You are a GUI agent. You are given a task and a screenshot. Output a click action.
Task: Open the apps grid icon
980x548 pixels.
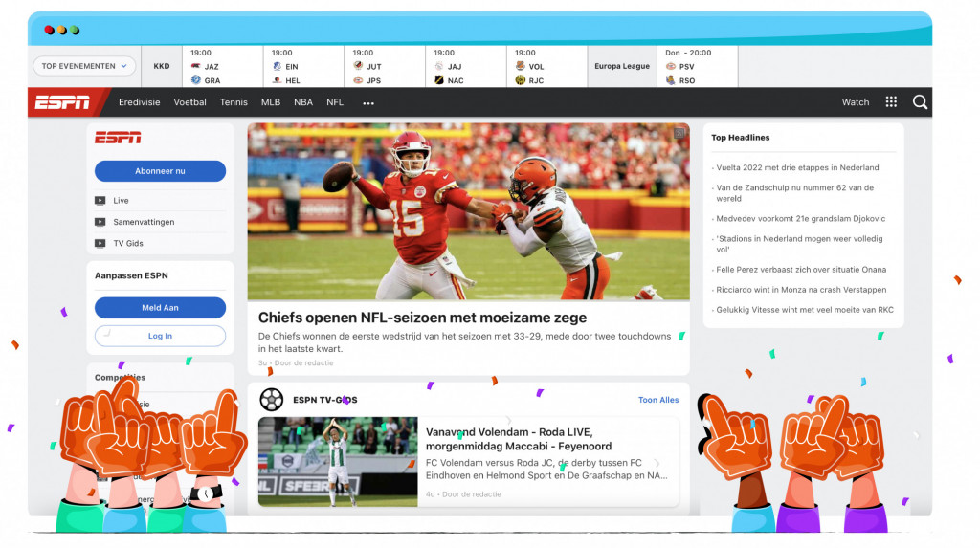pyautogui.click(x=891, y=101)
